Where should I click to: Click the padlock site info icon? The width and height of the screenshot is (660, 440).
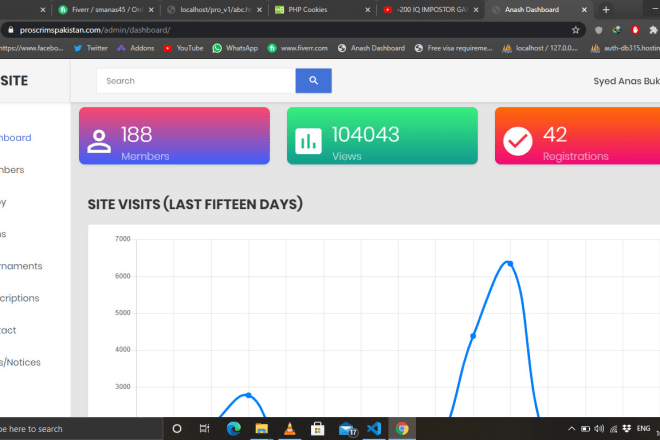click(11, 30)
